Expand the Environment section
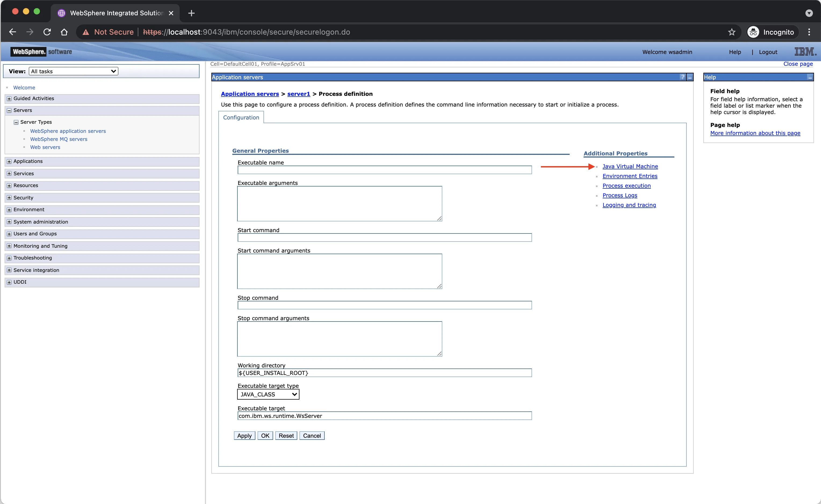Image resolution: width=821 pixels, height=504 pixels. (9, 210)
